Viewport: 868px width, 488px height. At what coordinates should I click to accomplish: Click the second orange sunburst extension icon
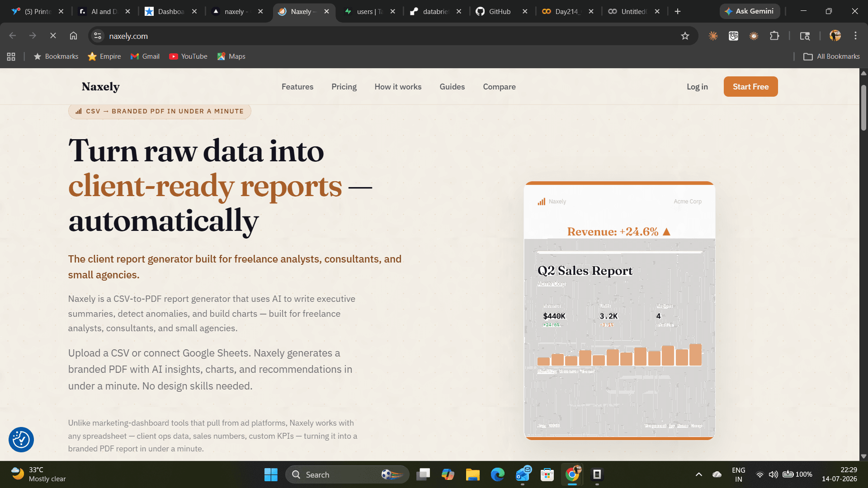(754, 36)
